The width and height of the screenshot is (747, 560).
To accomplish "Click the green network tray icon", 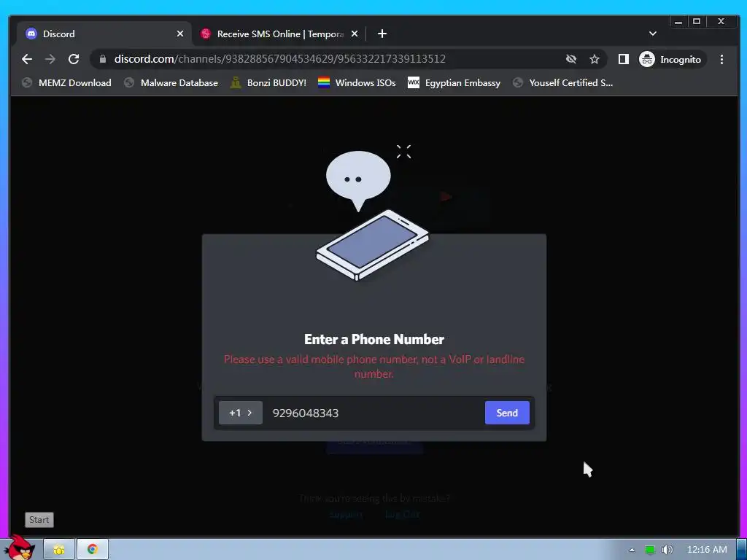I will click(x=649, y=550).
